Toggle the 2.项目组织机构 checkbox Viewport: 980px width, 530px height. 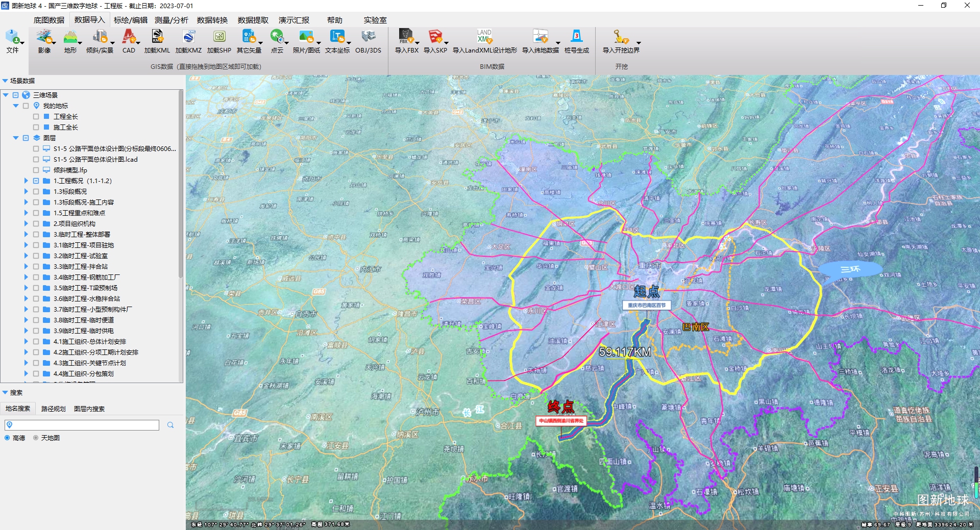coord(36,223)
